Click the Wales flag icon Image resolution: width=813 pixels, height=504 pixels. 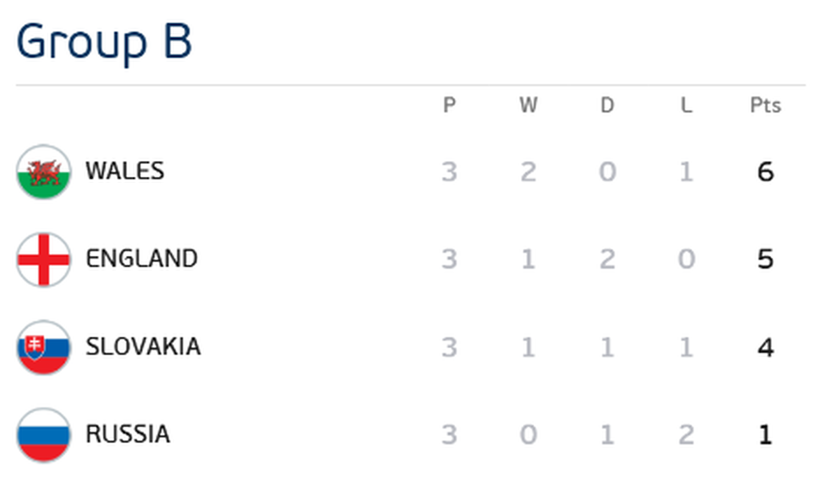(x=43, y=172)
